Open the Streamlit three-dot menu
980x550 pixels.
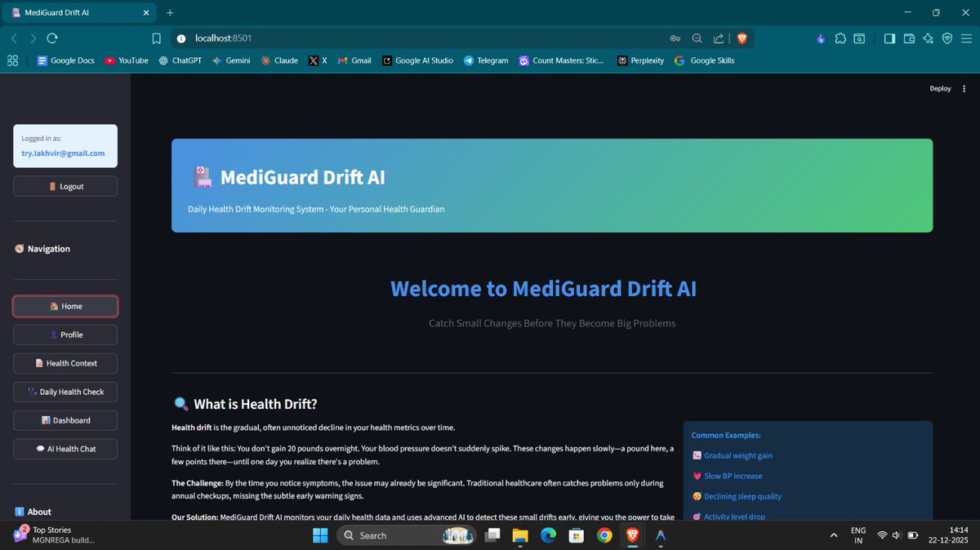[964, 88]
